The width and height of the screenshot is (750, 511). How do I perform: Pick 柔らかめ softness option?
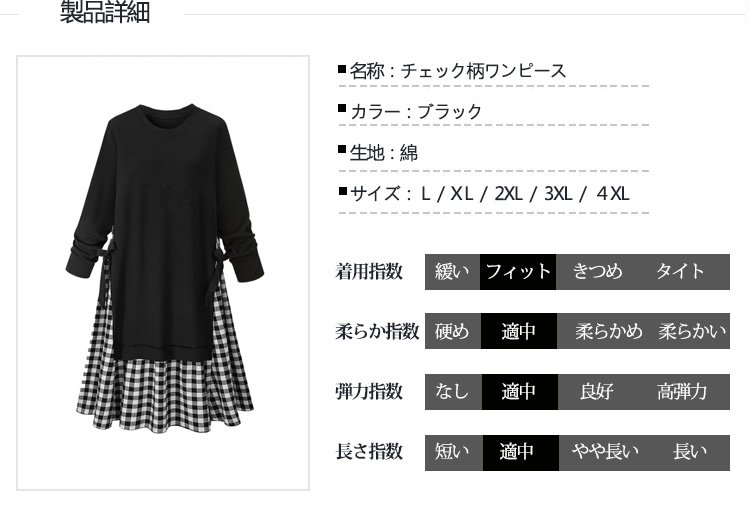(x=608, y=331)
